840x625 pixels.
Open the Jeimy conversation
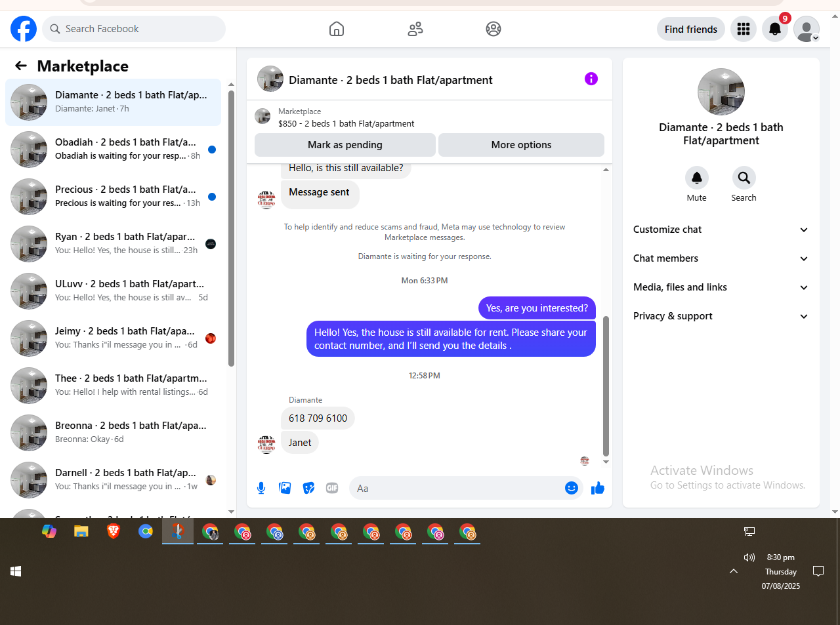[x=113, y=338]
